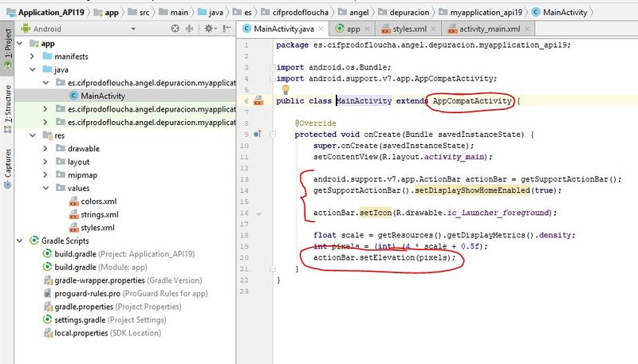Click the collapse all icon in Project panel
This screenshot has height=364, width=638.
pos(189,29)
